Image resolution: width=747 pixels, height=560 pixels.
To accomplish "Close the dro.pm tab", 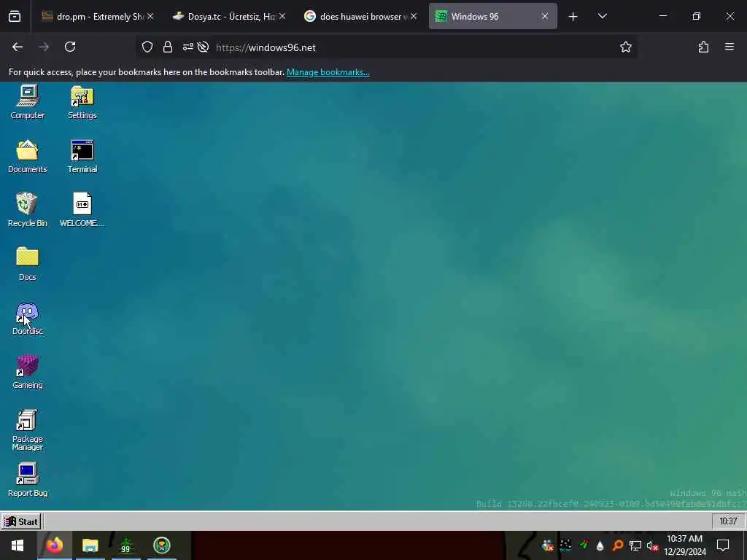I will coord(150,16).
